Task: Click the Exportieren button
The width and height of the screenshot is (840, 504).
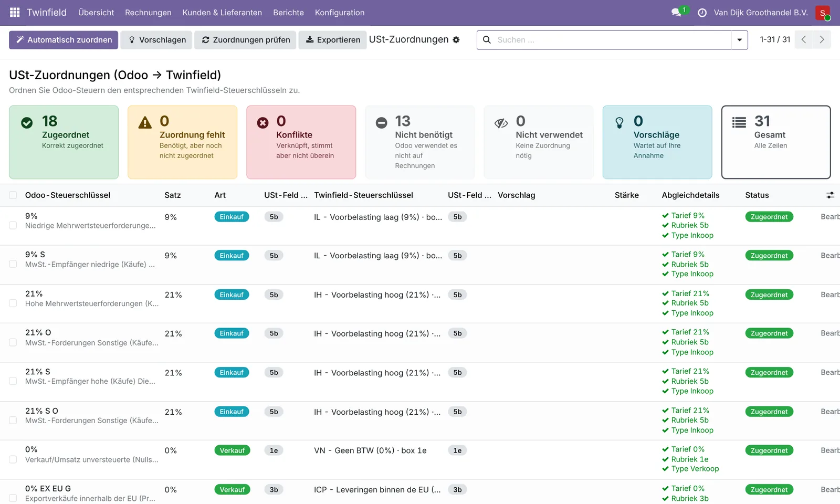Action: pyautogui.click(x=332, y=40)
